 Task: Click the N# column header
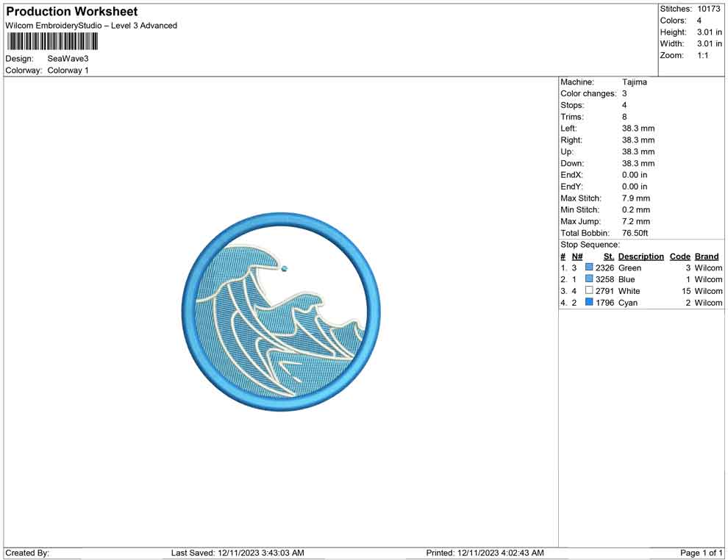pyautogui.click(x=577, y=256)
